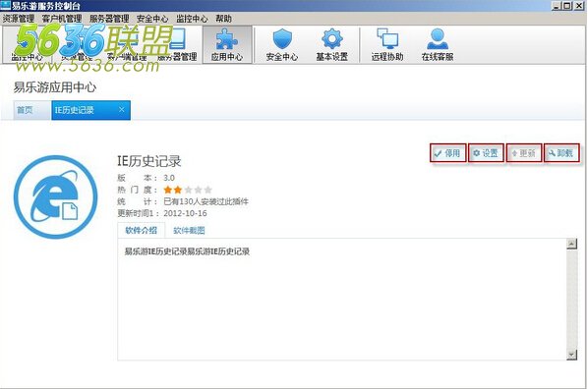The width and height of the screenshot is (588, 389).
Task: Click the IE历史记录 app logo
Action: 55,197
